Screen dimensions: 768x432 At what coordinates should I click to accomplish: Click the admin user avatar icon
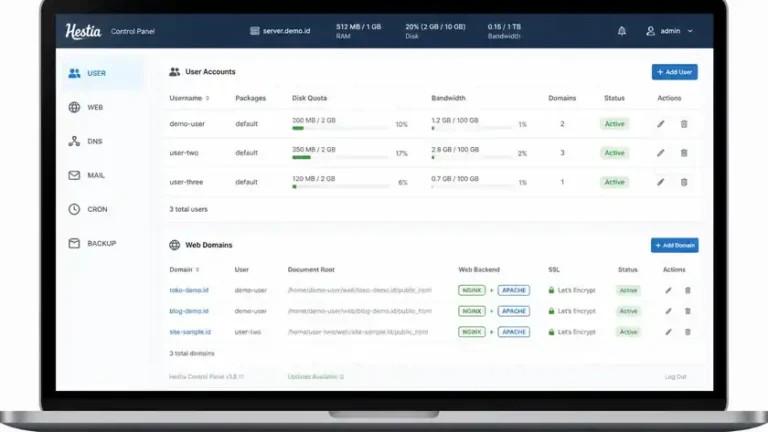pos(650,31)
